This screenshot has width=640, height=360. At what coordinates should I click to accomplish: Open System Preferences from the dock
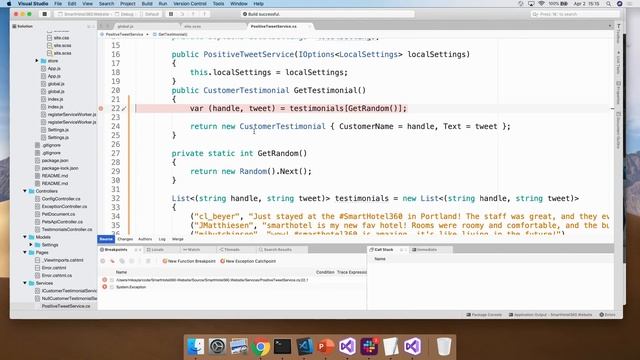click(217, 347)
